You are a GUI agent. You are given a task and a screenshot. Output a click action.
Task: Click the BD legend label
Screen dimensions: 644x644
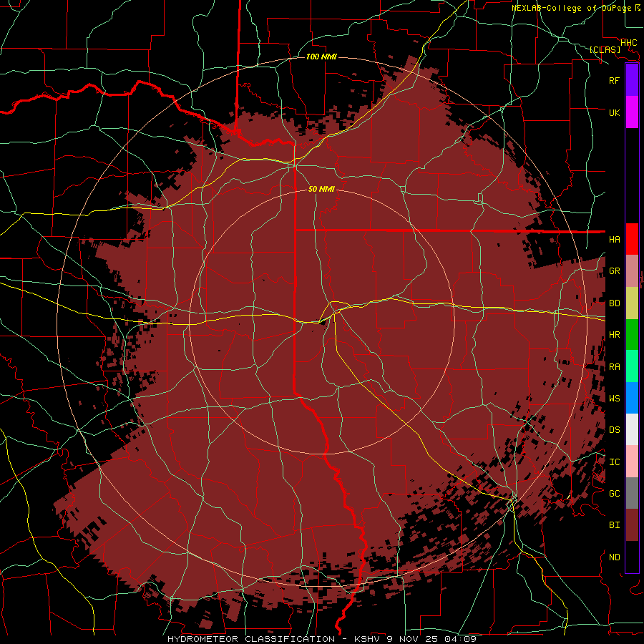(615, 303)
